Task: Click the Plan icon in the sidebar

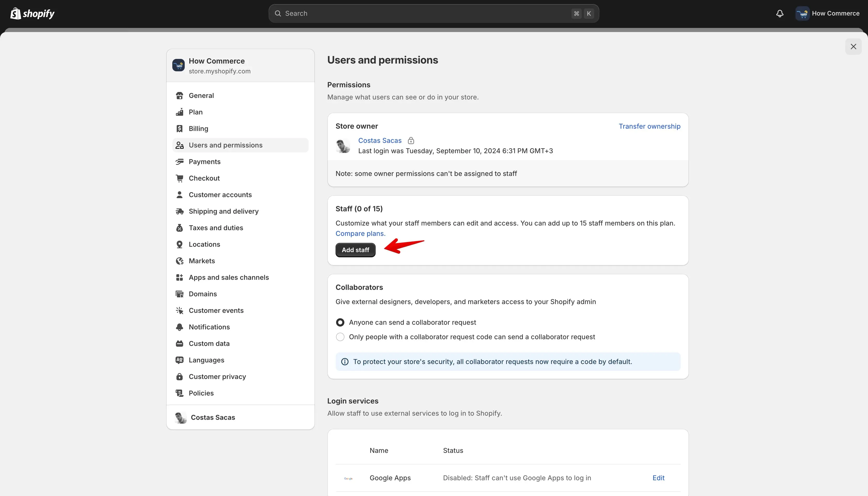Action: 180,112
